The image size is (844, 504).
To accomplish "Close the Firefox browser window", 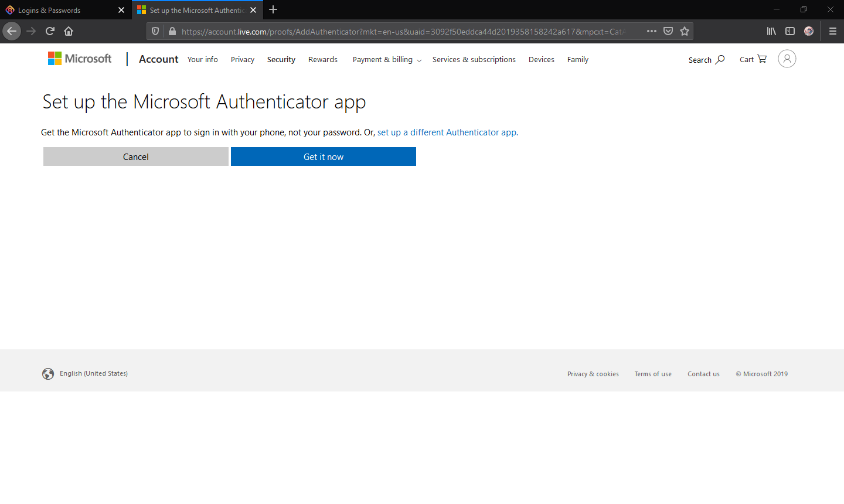I will click(x=831, y=9).
